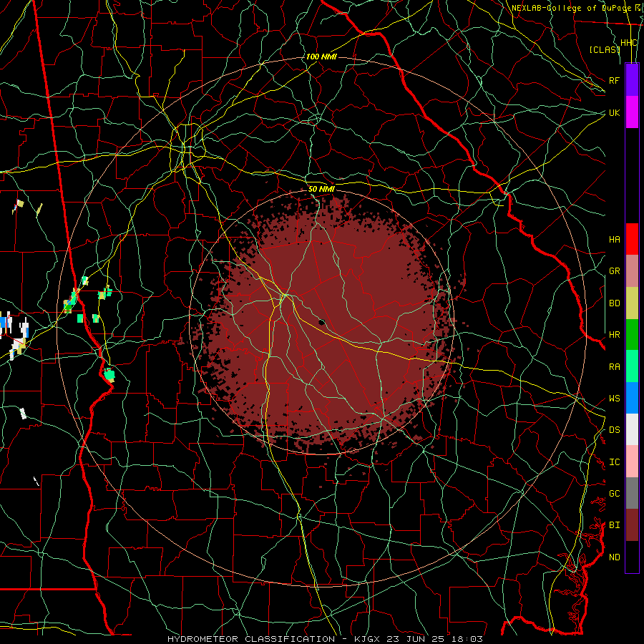The height and width of the screenshot is (644, 644).
Task: Click the black radar site dot in the brown echo
Action: [x=322, y=323]
